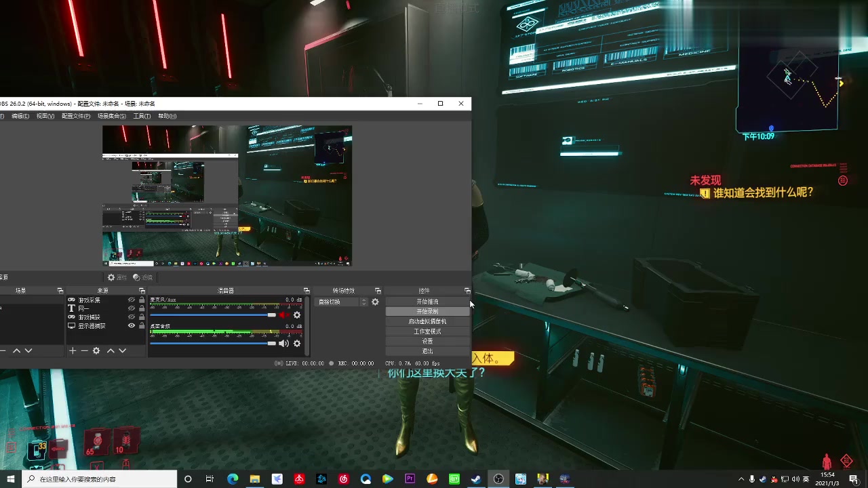Open the notification center icon

point(854,479)
